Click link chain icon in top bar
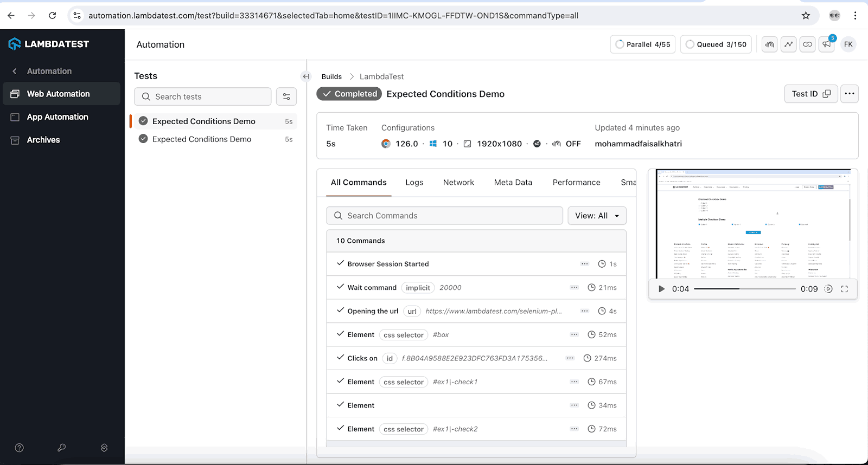The width and height of the screenshot is (868, 465). (807, 44)
